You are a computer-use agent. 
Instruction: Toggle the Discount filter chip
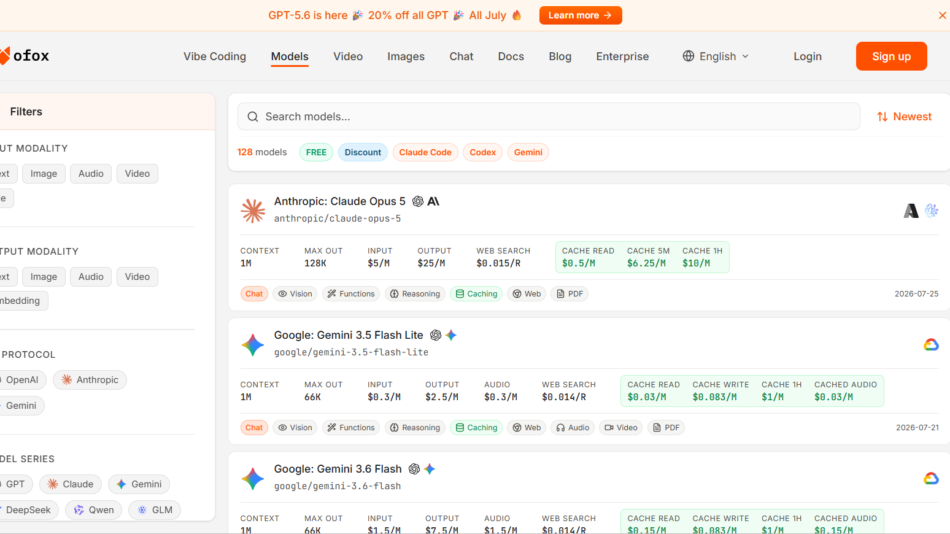(362, 152)
